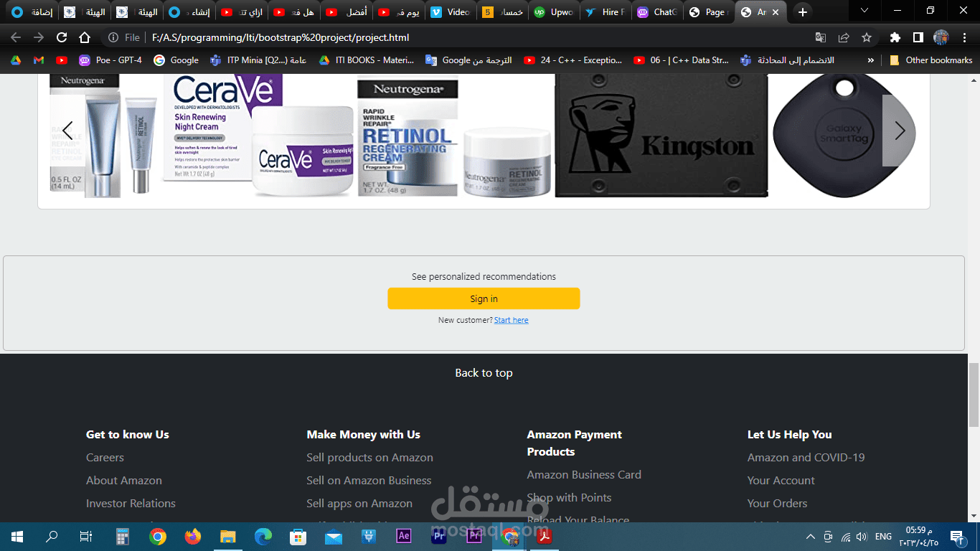Open the taskbar search magnifier
This screenshot has width=980, height=551.
click(x=52, y=536)
